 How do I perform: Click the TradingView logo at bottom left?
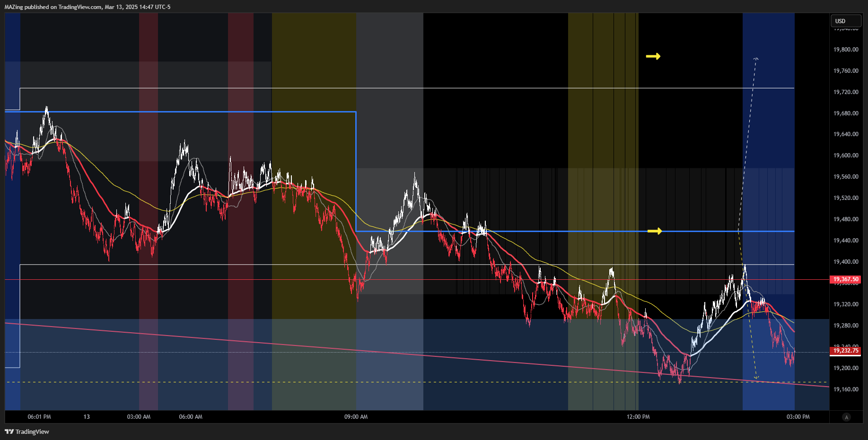(x=27, y=431)
